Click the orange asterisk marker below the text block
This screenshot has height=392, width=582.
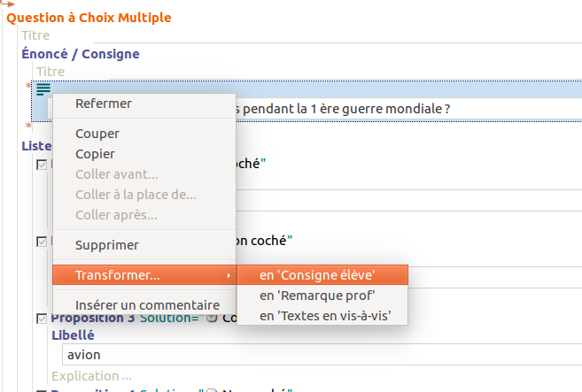click(28, 126)
